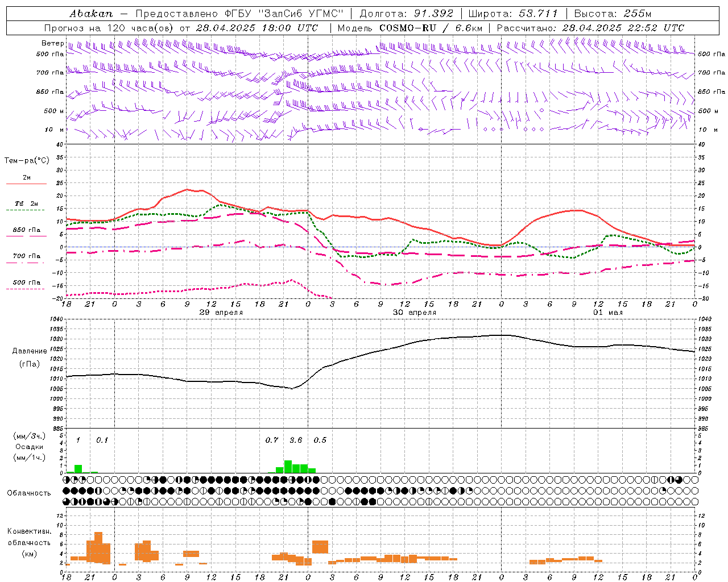Click the solid red line sample under "2м" legend
Viewport: 728px width, 582px height.
pyautogui.click(x=26, y=184)
